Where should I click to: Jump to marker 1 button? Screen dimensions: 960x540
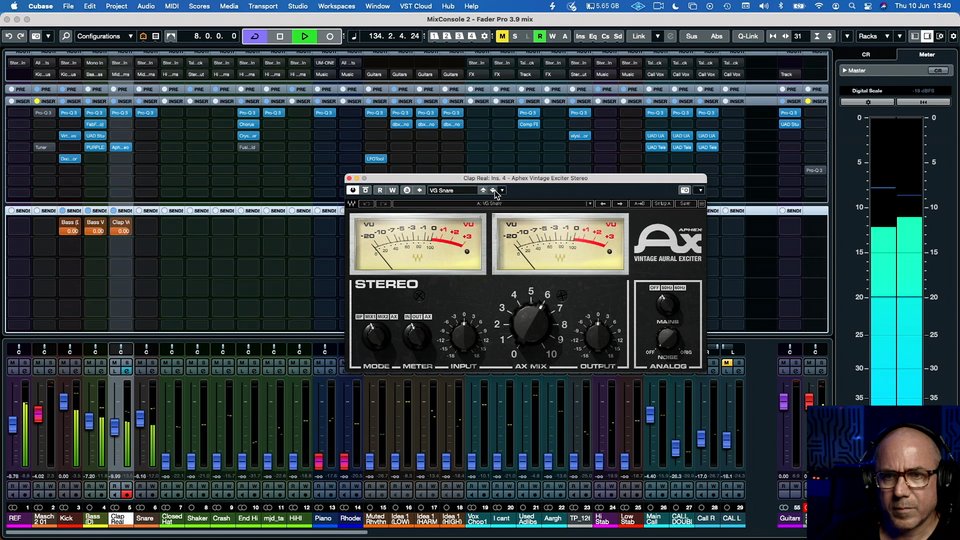[x=434, y=36]
